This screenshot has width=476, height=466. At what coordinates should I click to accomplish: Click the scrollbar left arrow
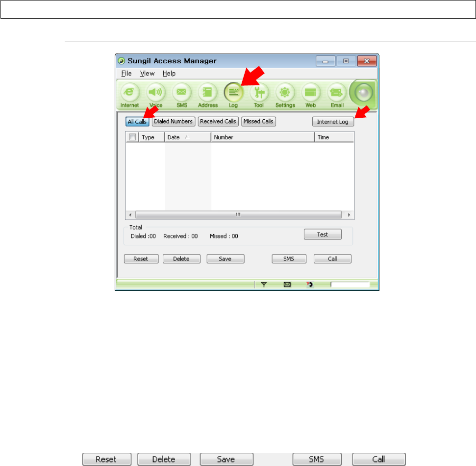pyautogui.click(x=130, y=215)
